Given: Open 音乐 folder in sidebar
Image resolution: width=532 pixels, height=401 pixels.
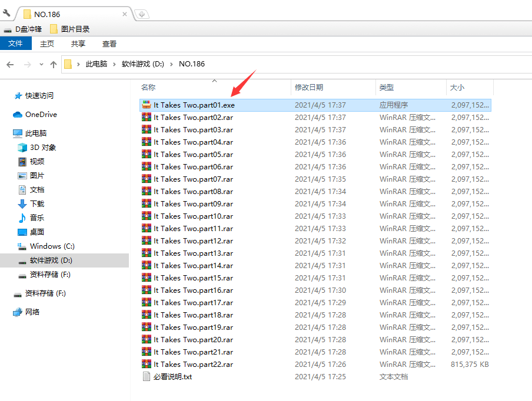Looking at the screenshot, I should coord(37,218).
